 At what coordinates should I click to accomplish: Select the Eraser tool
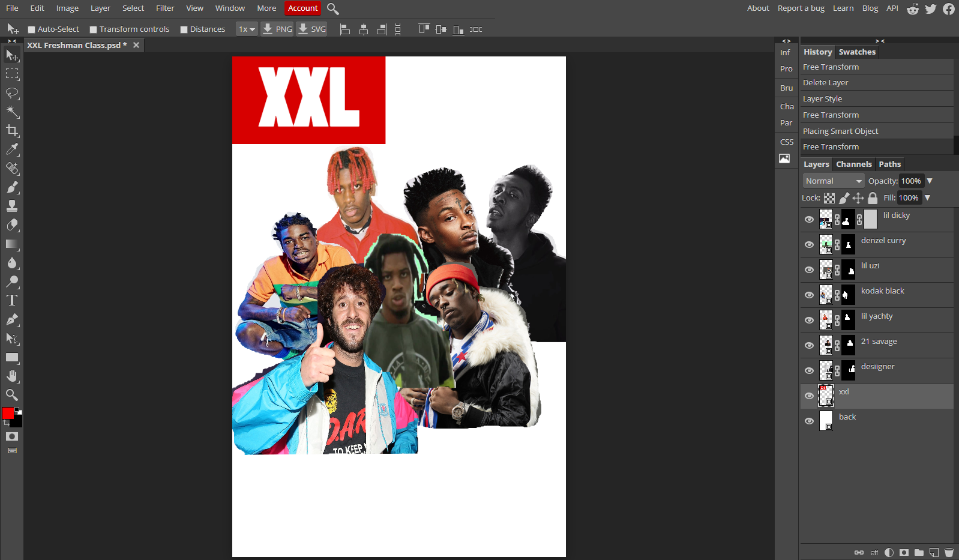pos(12,225)
